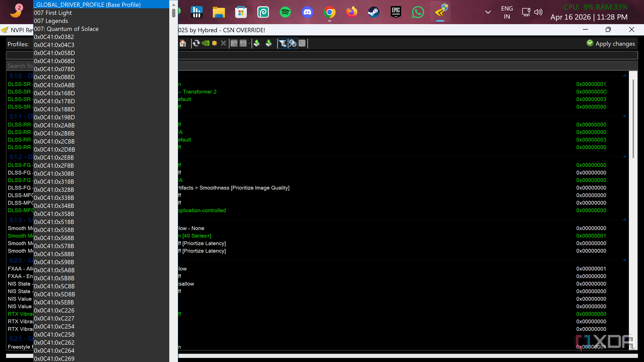644x362 pixels.
Task: Click the 'Artifacts > Smoothness [Prioritize Image Quality]' value
Action: [x=234, y=188]
